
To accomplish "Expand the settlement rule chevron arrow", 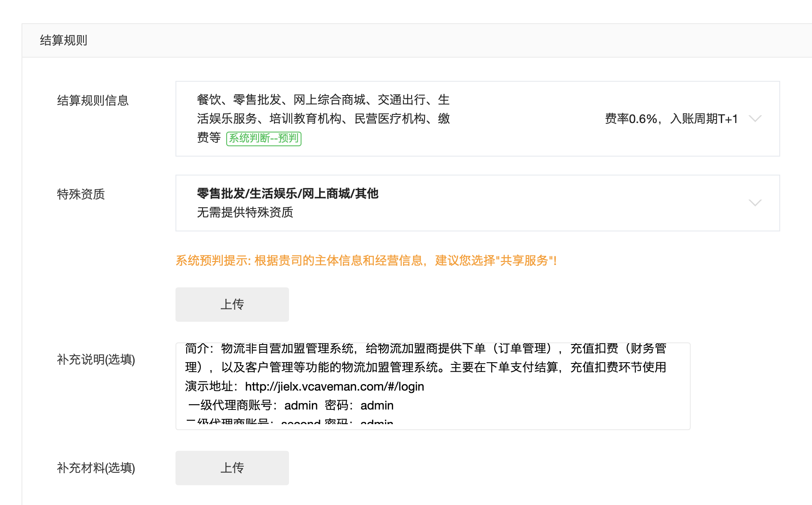I will click(755, 119).
